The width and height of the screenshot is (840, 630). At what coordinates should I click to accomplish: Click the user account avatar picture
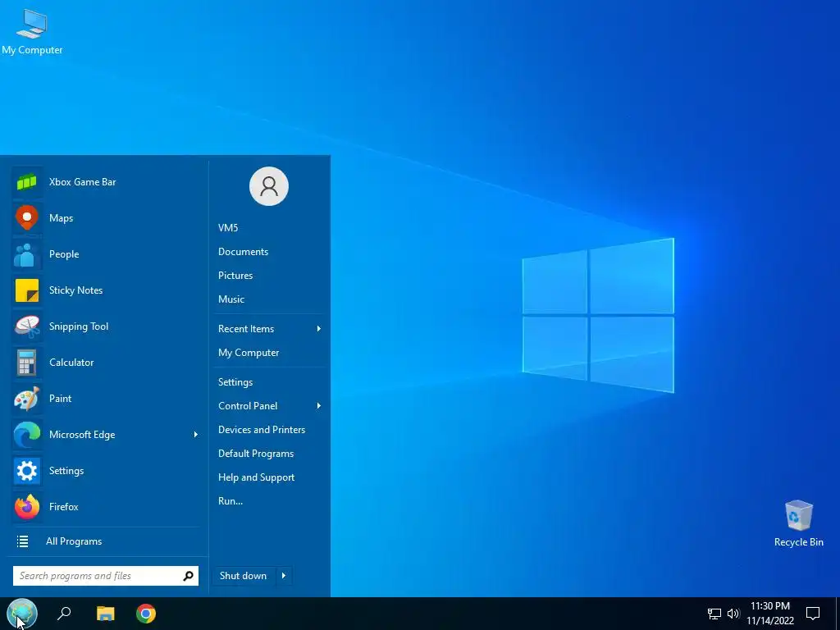[x=269, y=186]
